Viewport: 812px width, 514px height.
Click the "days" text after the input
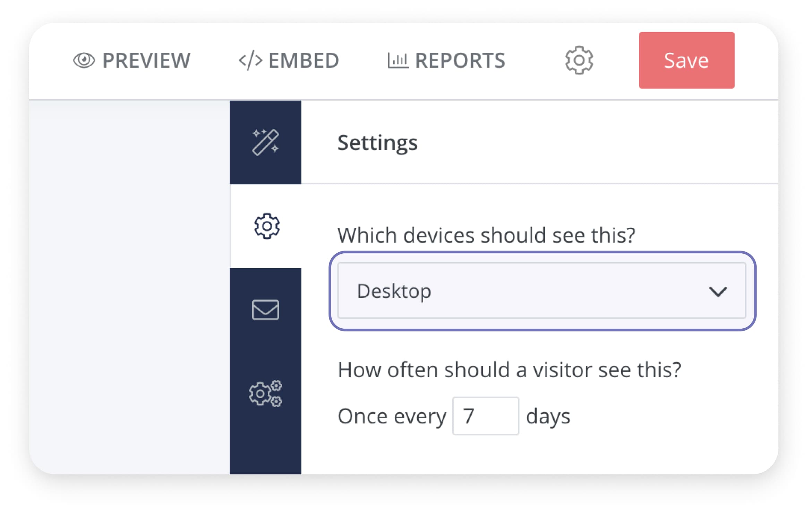548,416
